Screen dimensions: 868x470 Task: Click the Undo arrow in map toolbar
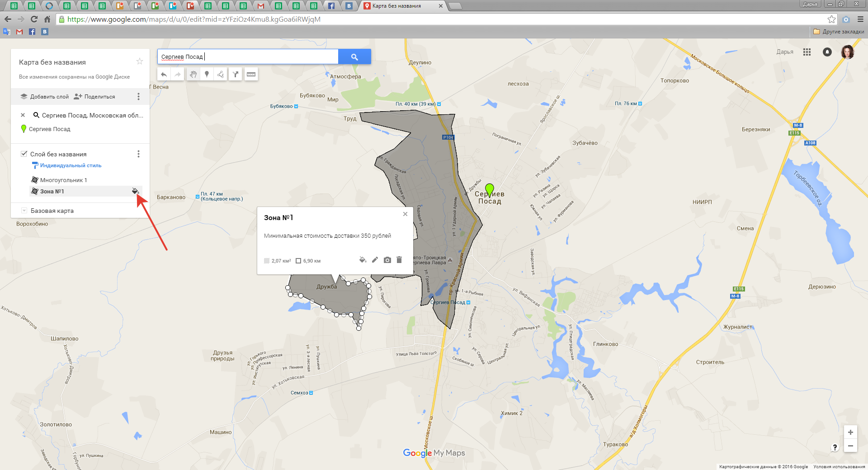coord(164,75)
